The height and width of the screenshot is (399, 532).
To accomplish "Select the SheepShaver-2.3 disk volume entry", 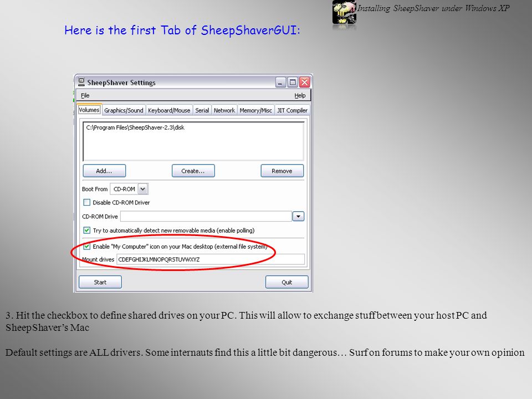I will (135, 127).
